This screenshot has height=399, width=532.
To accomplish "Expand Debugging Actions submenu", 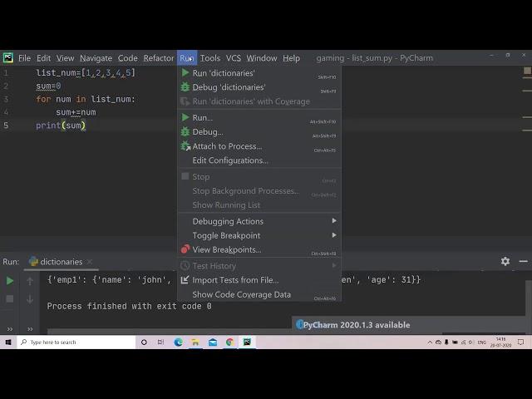I will tap(259, 221).
